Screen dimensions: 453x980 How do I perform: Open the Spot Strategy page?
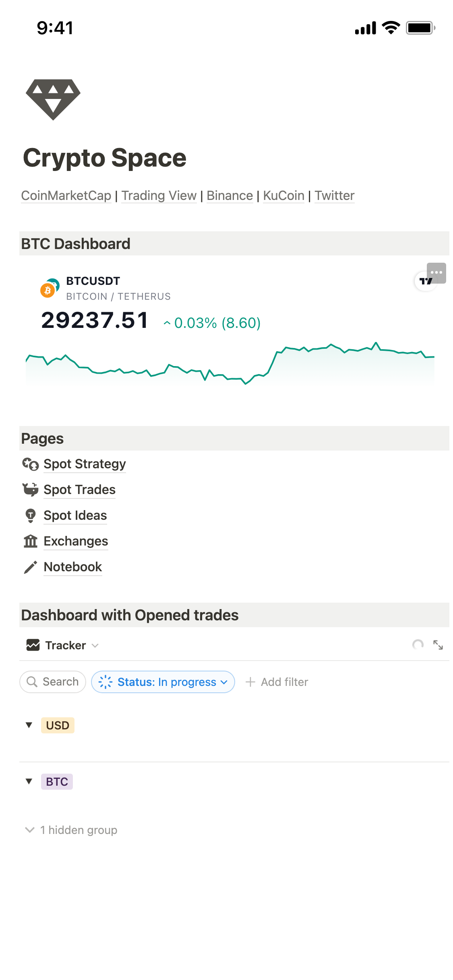pyautogui.click(x=85, y=464)
